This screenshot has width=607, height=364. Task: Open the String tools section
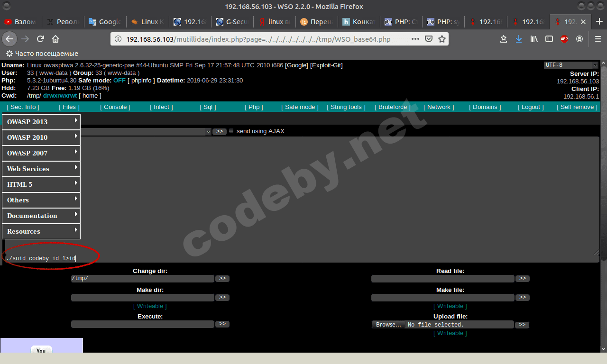point(346,107)
